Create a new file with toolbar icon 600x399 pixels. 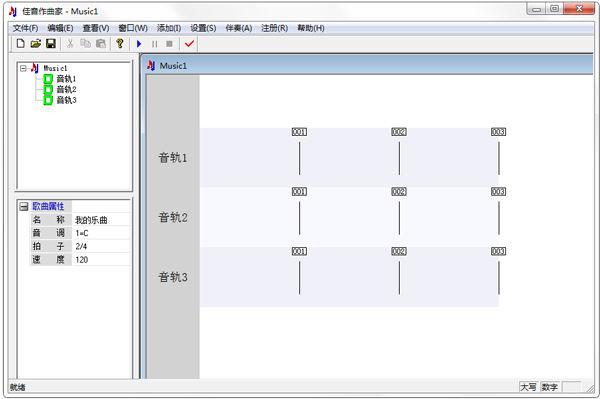point(21,44)
